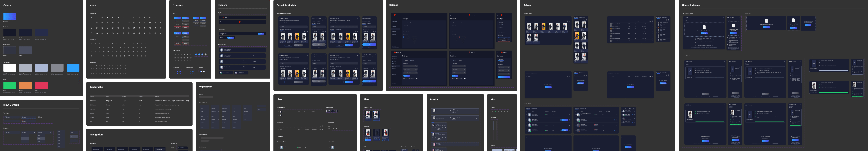Click the red logo in the first Top Bar
The image size is (868, 151).
tap(223, 18)
